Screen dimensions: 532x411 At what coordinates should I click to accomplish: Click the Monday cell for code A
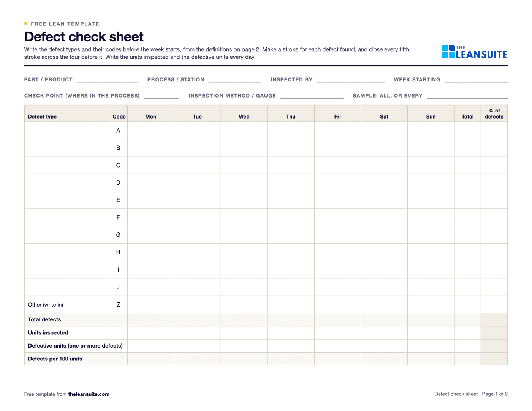151,131
